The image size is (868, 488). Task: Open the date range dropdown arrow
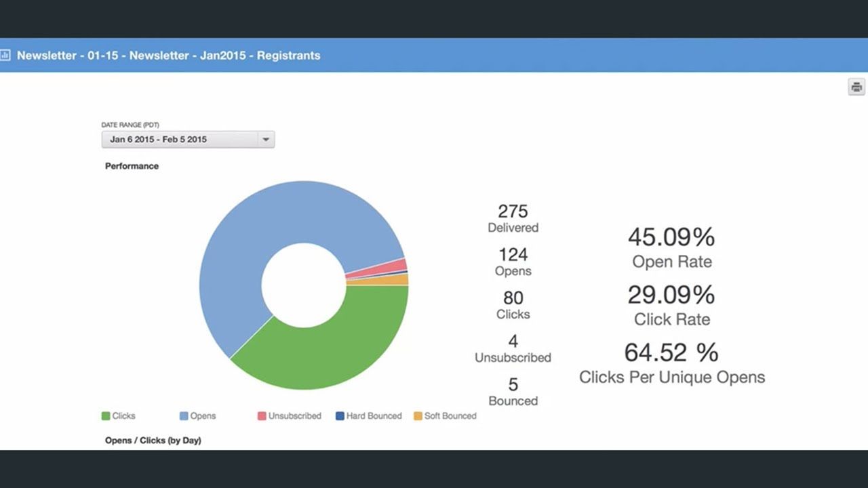(x=266, y=140)
